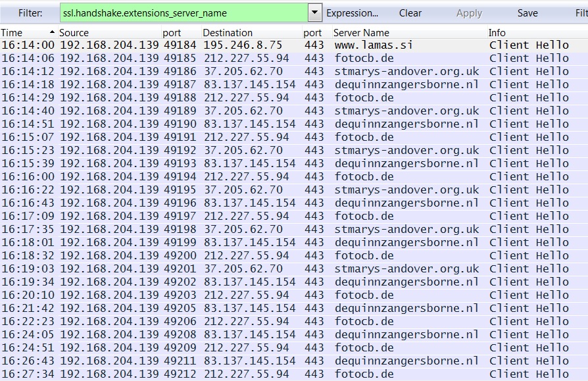The width and height of the screenshot is (588, 381).
Task: Select the last packet at 16:27:34
Action: [x=263, y=374]
